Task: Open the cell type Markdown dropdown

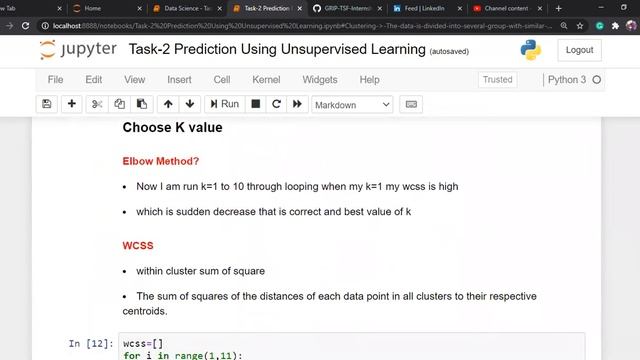Action: [352, 105]
